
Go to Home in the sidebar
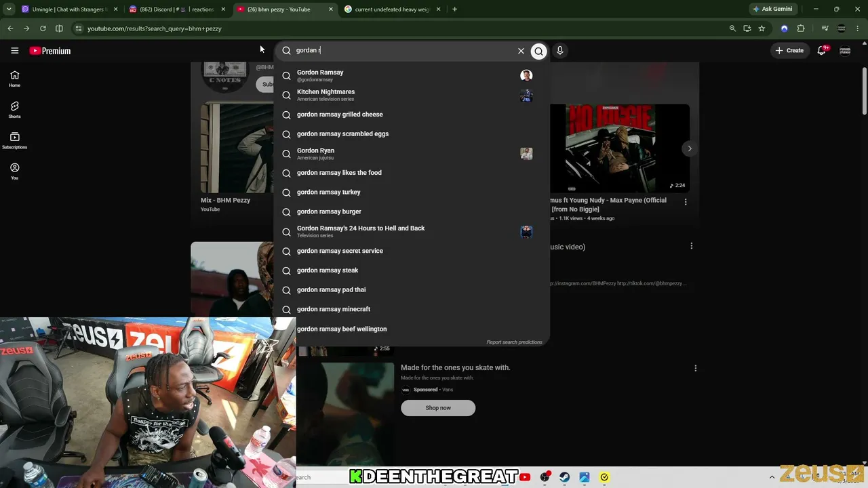pyautogui.click(x=14, y=79)
